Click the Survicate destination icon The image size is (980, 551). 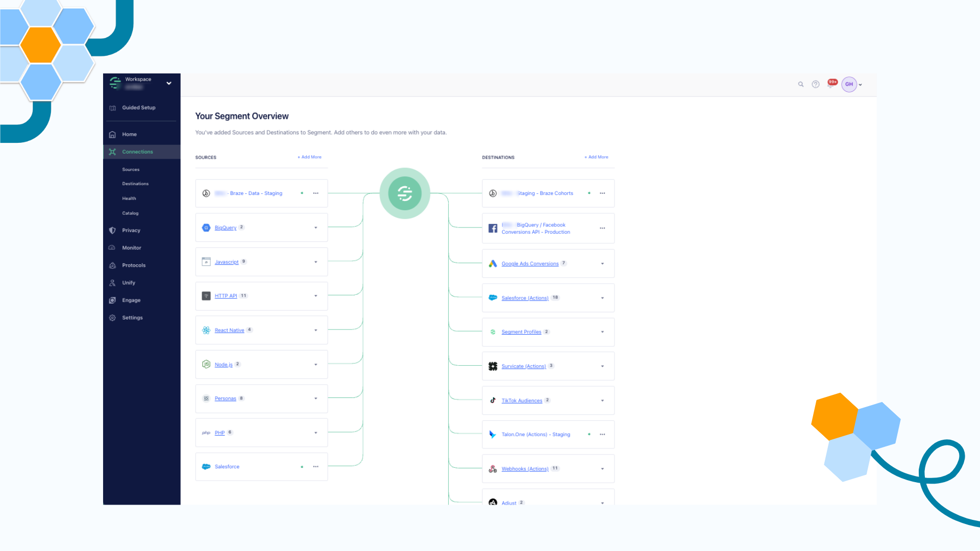493,366
